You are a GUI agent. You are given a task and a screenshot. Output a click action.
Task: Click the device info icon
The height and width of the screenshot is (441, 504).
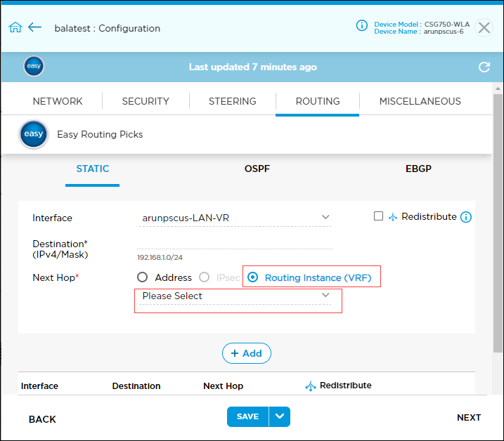tap(362, 26)
